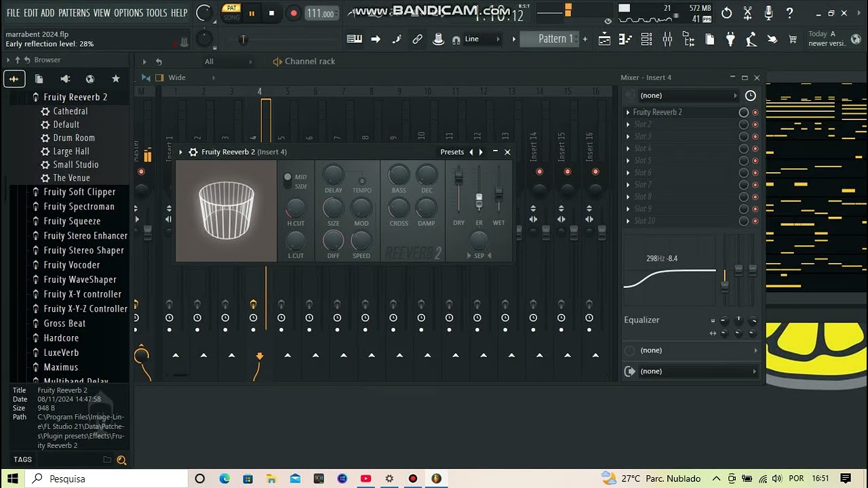Stop playback in transport
868x488 pixels.
coord(272,13)
